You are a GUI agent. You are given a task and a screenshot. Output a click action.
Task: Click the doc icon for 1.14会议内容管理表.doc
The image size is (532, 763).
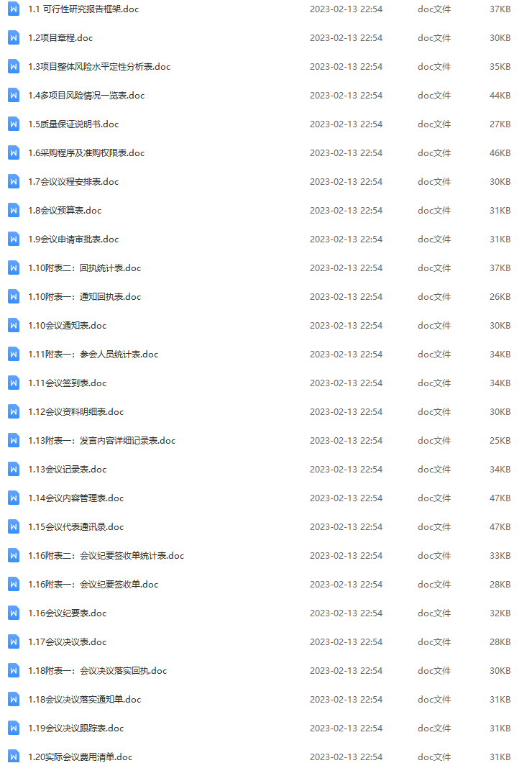point(14,498)
